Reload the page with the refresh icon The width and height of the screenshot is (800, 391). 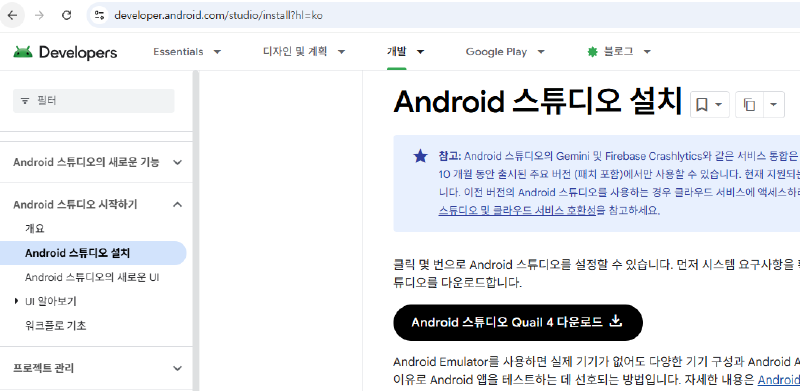point(66,15)
